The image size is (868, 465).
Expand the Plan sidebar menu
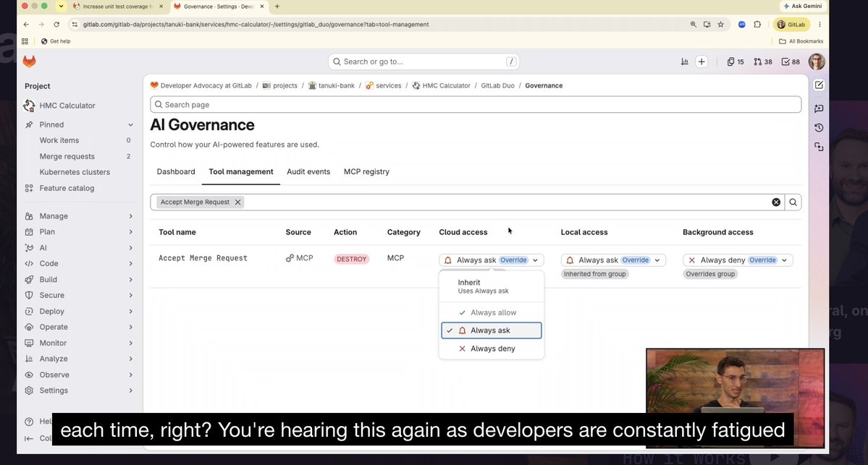pos(79,231)
